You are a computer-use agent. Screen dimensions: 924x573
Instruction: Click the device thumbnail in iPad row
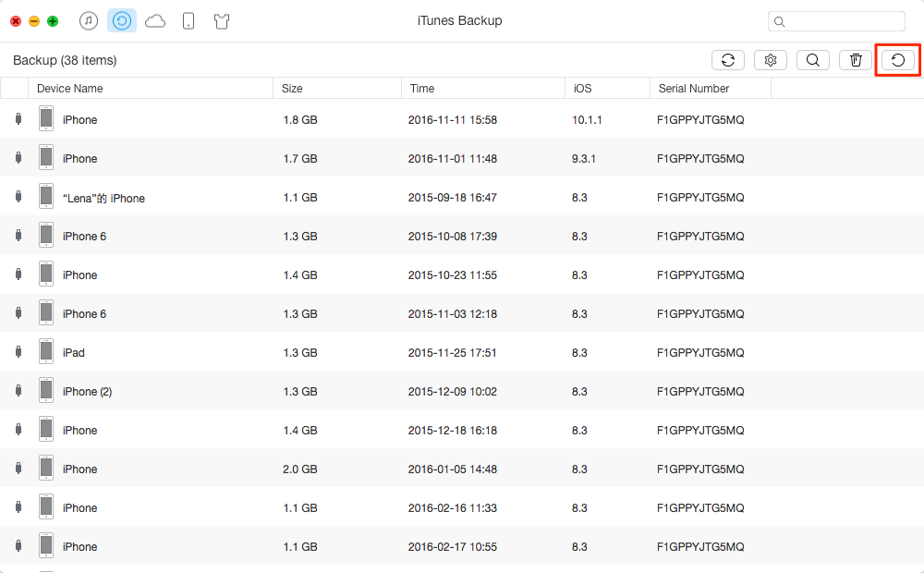[46, 352]
